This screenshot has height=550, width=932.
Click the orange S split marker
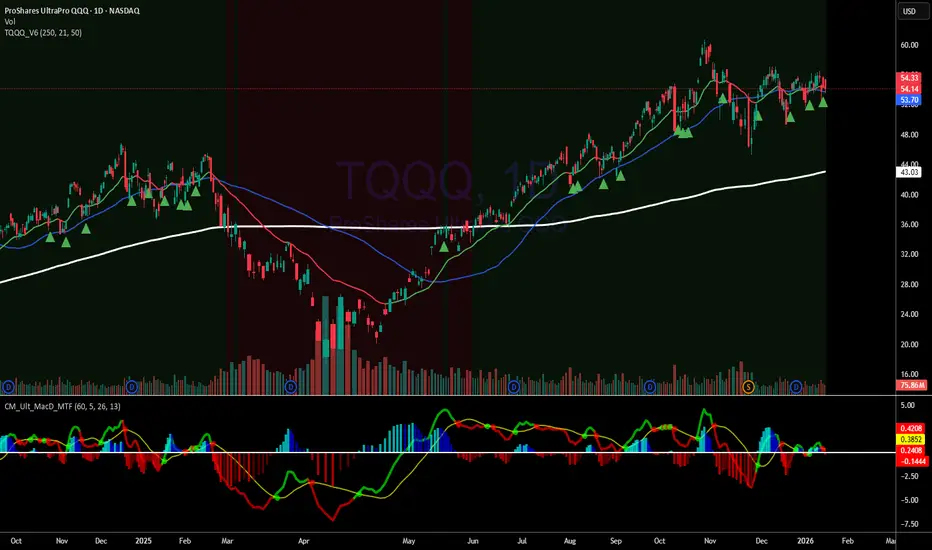coord(748,387)
